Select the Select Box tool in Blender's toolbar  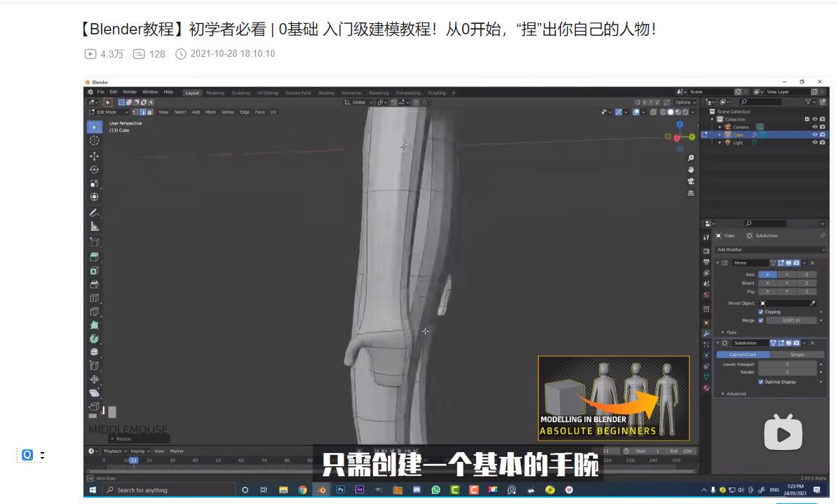click(x=94, y=127)
